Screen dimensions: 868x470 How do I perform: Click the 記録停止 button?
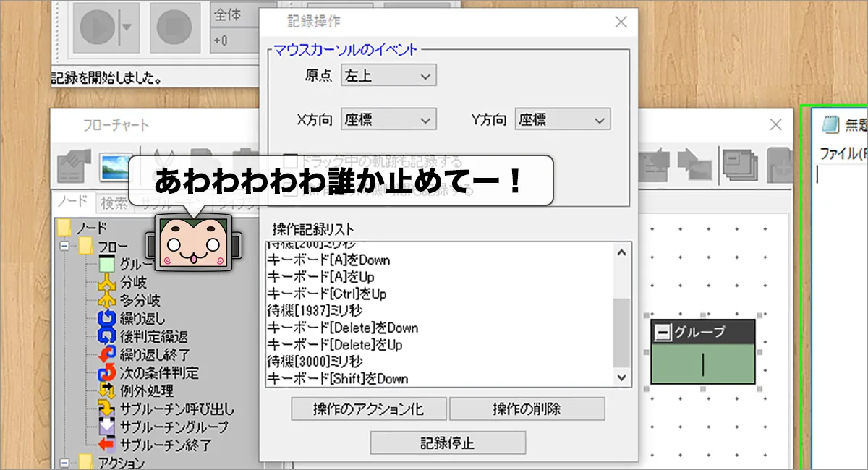tap(448, 443)
